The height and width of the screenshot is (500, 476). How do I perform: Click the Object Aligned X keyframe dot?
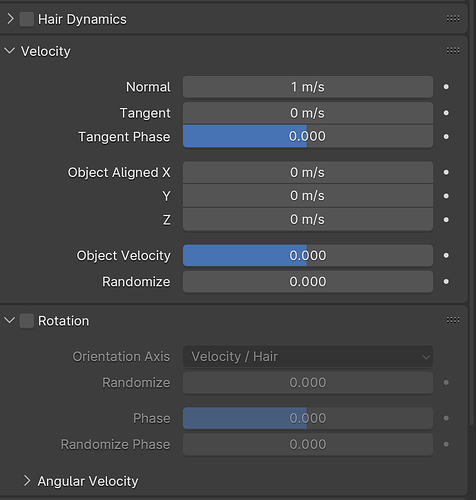point(446,172)
